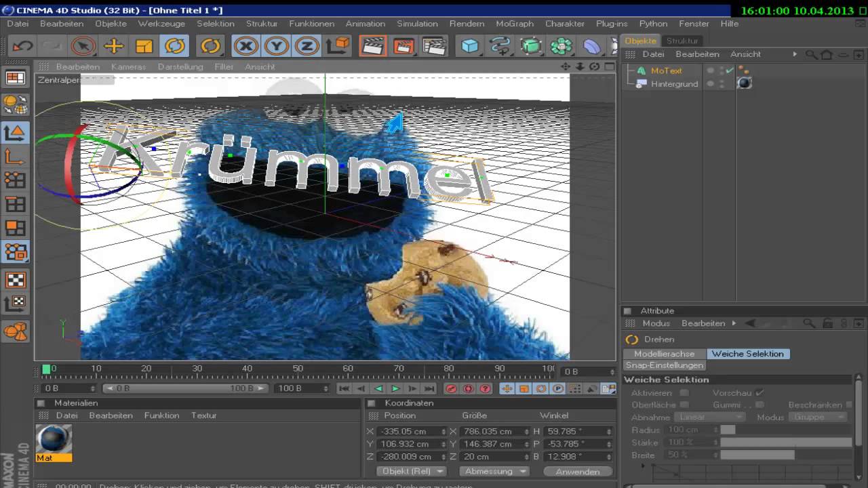Adjust Stärke slider bar

click(786, 442)
